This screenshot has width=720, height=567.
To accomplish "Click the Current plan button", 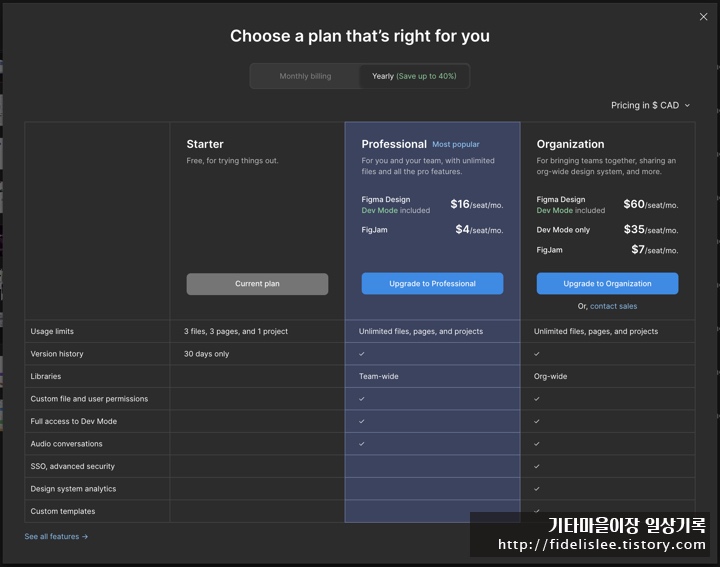I will click(257, 284).
